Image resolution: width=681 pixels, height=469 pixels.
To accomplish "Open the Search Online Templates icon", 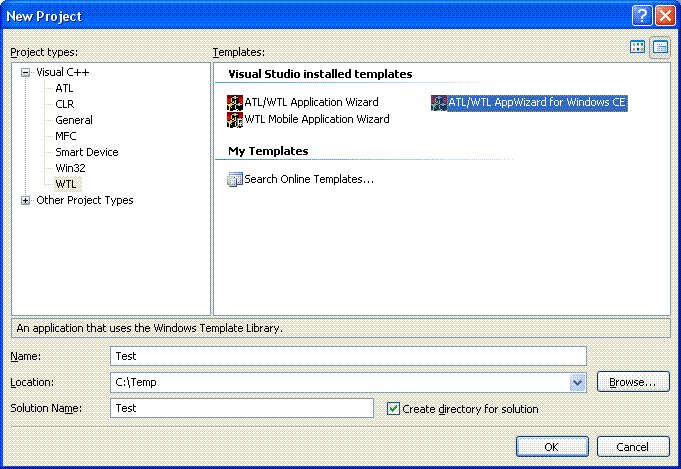I will point(235,179).
